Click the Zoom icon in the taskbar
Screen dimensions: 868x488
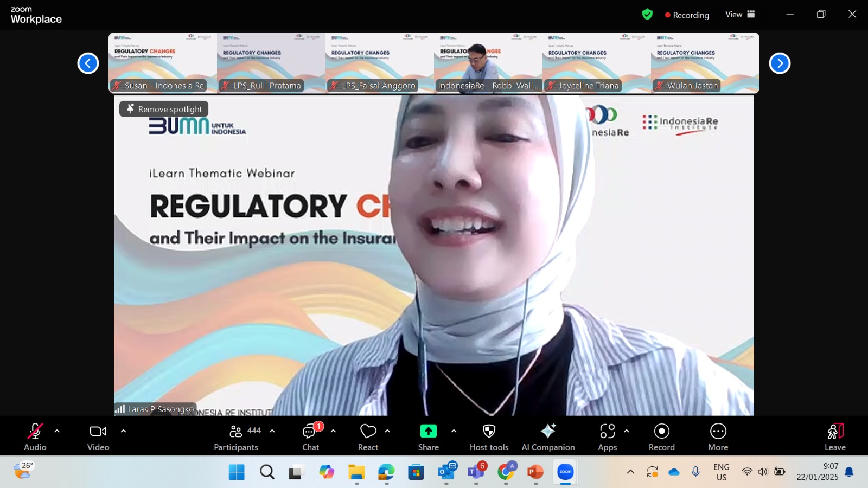point(565,472)
